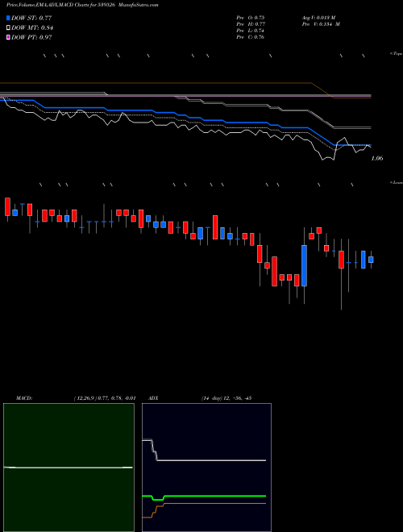403x532 pixels.
Task: Click the MACD '(12,26,9) 0.77, 0.78, -0.01' values
Action: 105,398
